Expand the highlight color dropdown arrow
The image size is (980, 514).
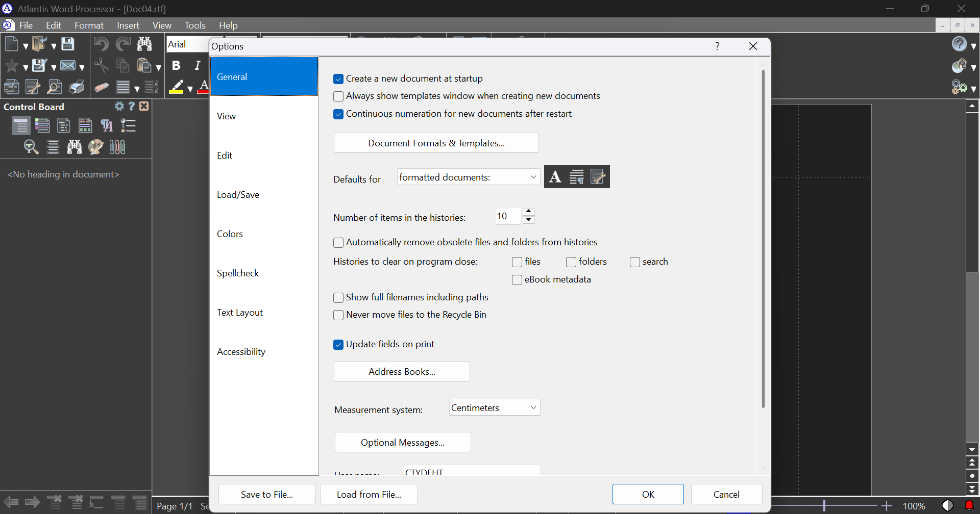[190, 89]
